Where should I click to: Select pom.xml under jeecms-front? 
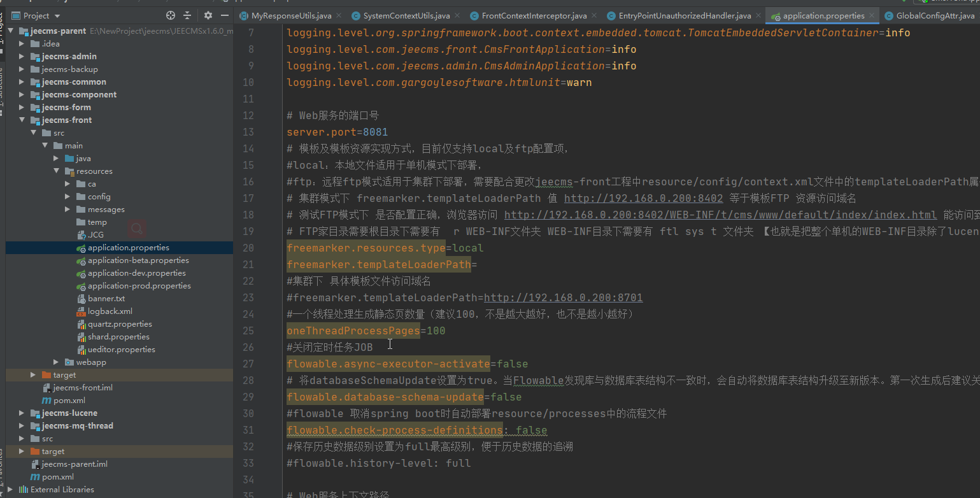pyautogui.click(x=70, y=401)
